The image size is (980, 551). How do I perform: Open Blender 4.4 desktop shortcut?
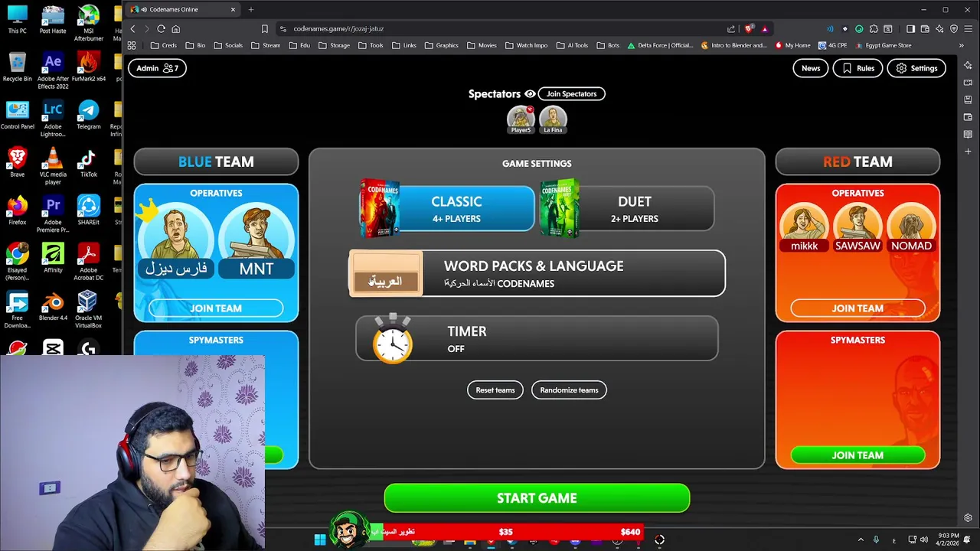pyautogui.click(x=53, y=305)
